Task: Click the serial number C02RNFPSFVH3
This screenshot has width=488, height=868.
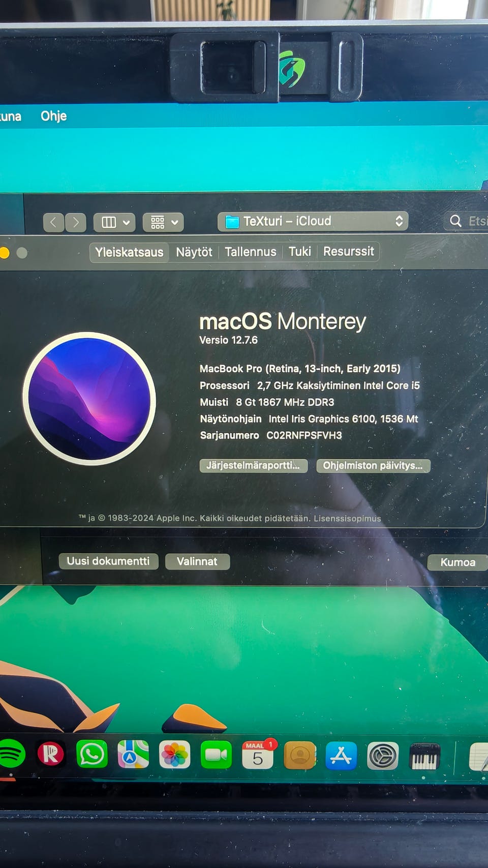Action: [304, 435]
